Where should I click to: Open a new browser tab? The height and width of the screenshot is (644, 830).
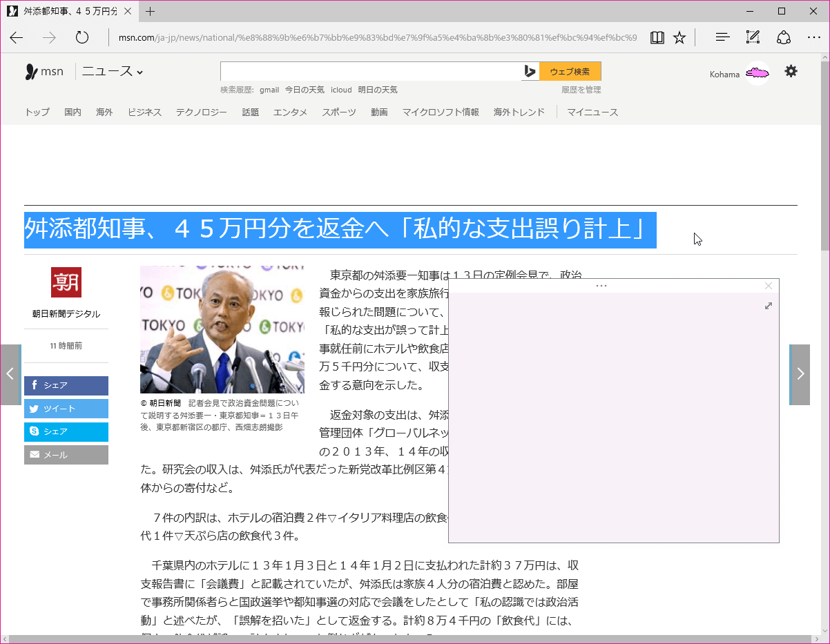tap(151, 11)
